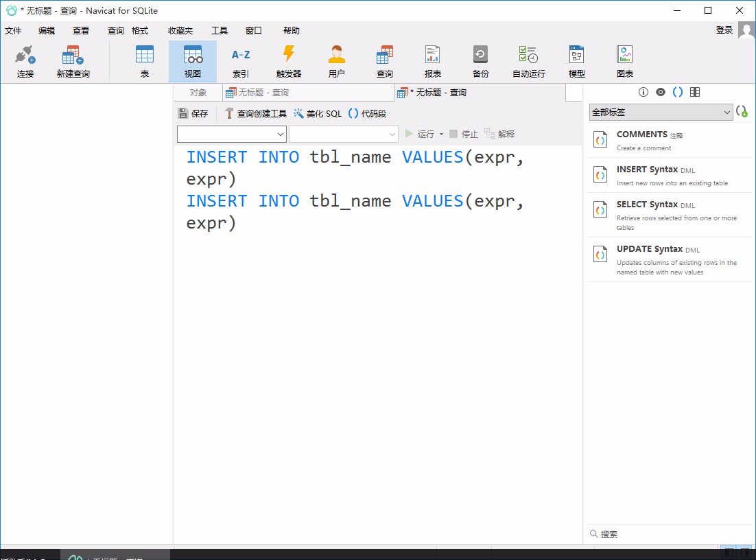
Task: Open the 模型 (Model) tool
Action: (576, 60)
